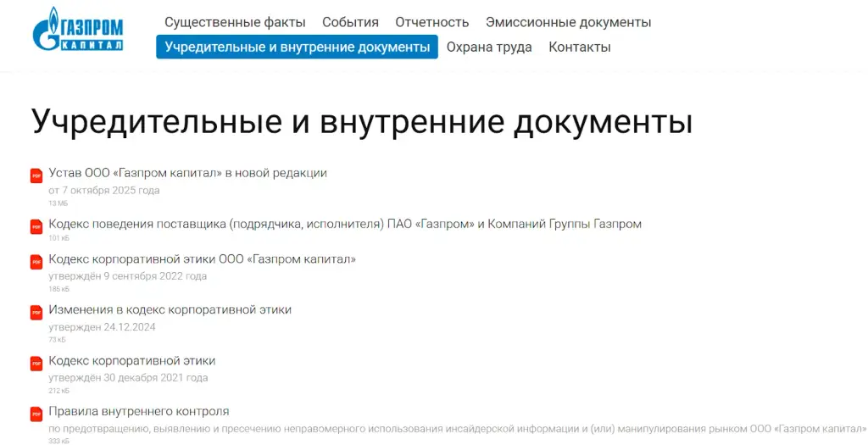This screenshot has height=445, width=868.
Task: Click the file size '101 кБ'
Action: (59, 238)
